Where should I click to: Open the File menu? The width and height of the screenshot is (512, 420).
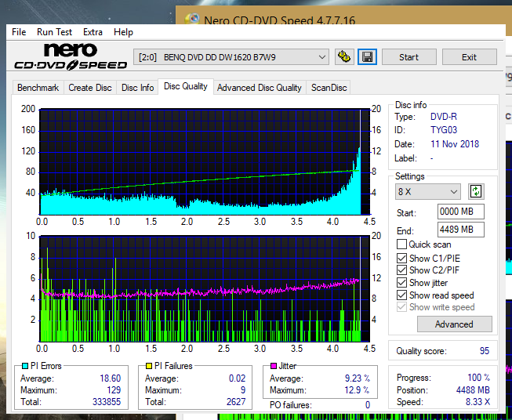(19, 32)
